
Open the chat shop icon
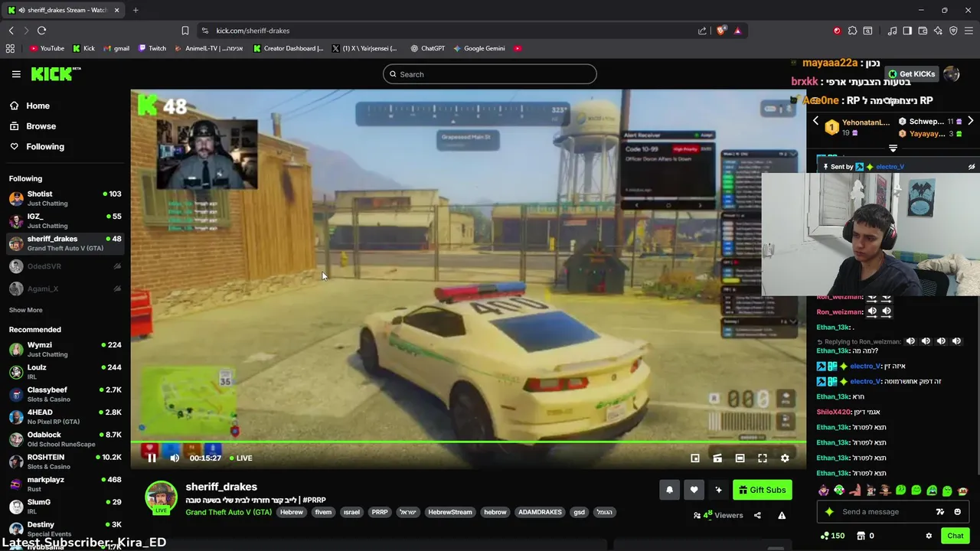coord(861,536)
